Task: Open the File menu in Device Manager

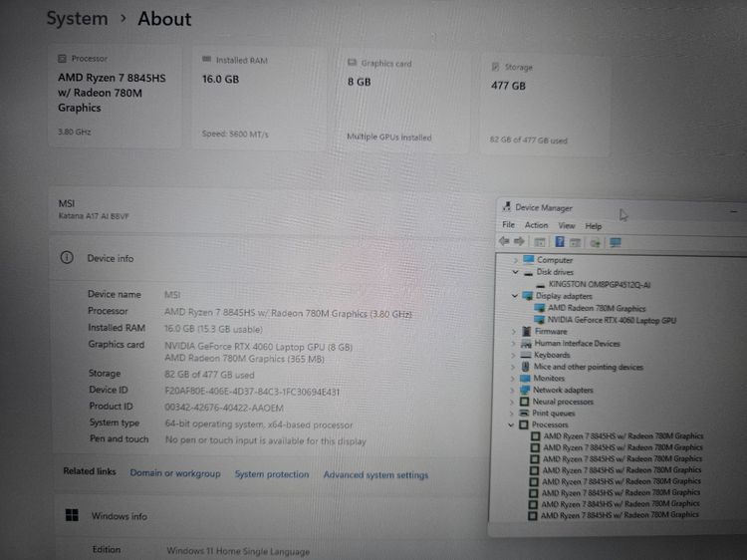Action: coord(508,224)
